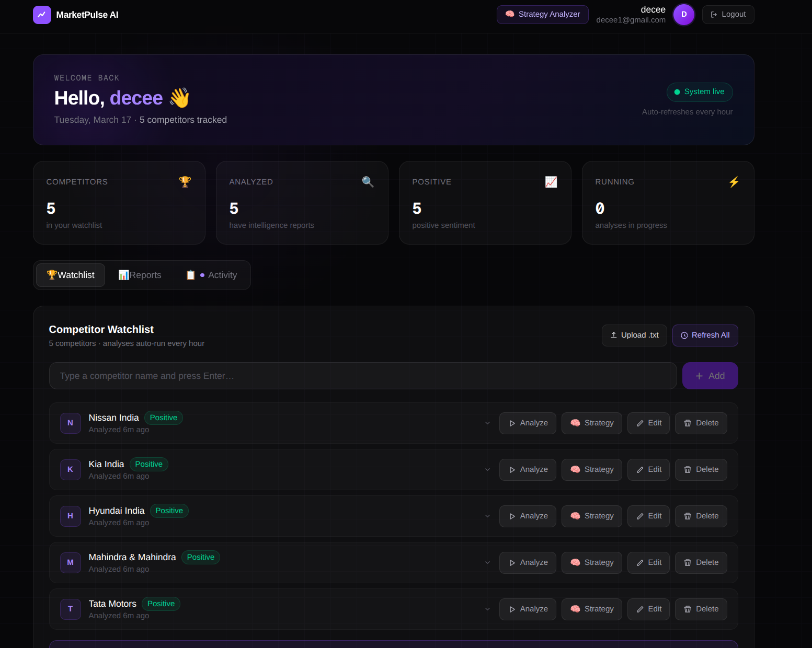Analyze Tata Motors

528,609
